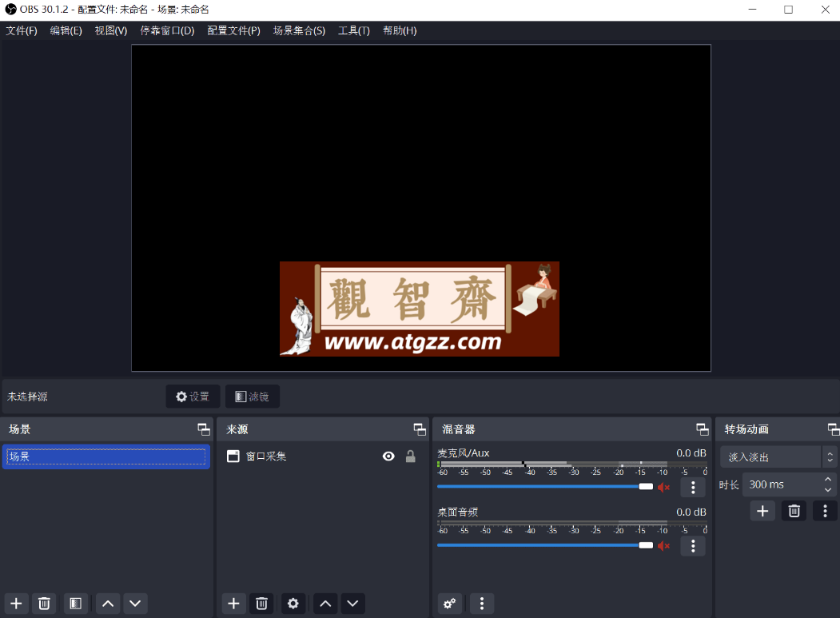Open 帮助(H) menu
Screen dimensions: 840x618
point(400,30)
